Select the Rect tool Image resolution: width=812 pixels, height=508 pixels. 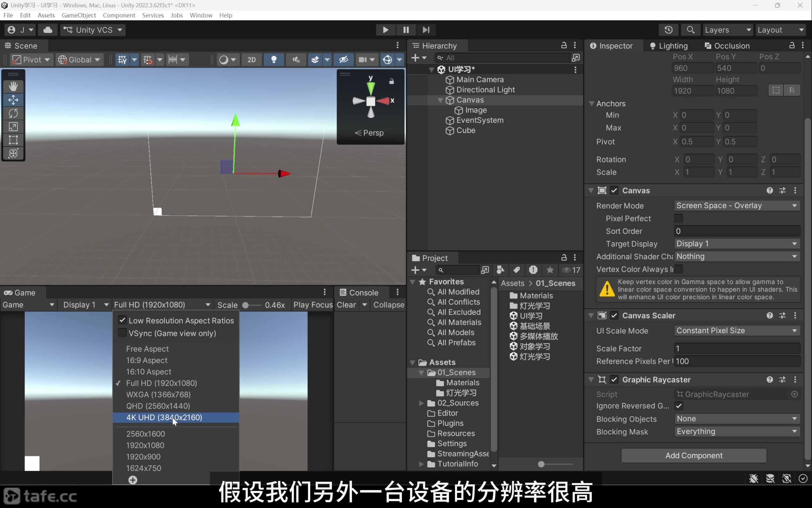click(x=13, y=140)
